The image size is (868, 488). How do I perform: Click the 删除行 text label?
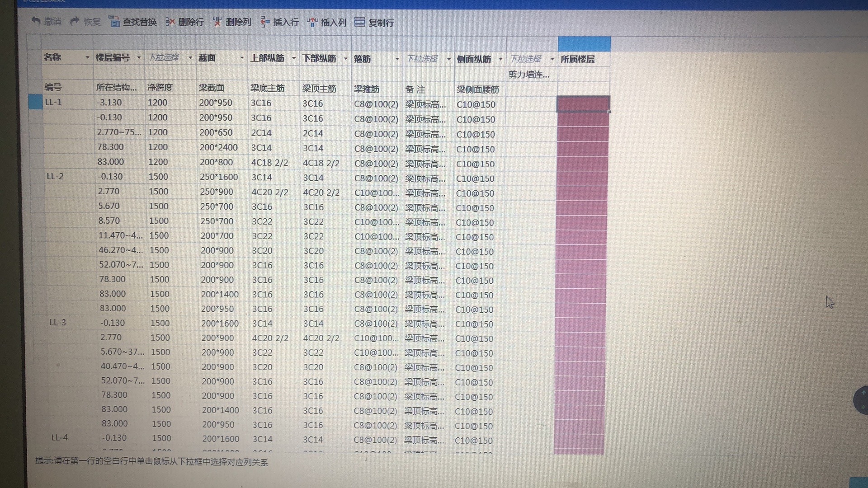191,22
